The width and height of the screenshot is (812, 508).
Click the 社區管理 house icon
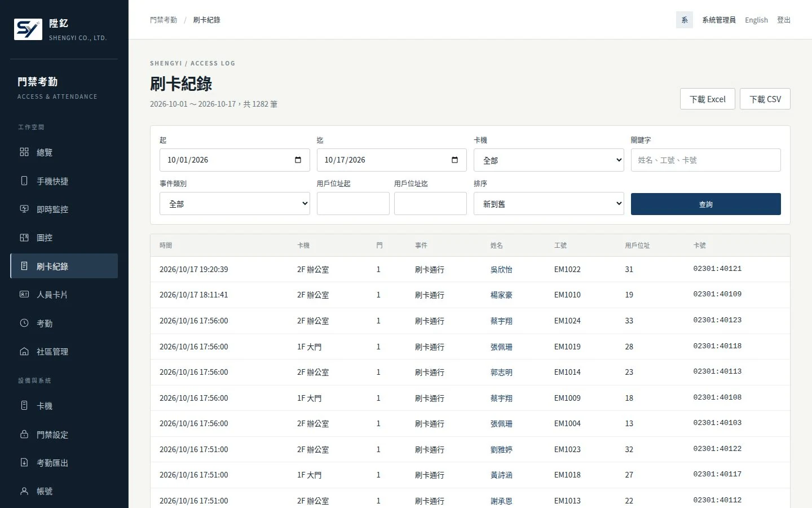(24, 351)
